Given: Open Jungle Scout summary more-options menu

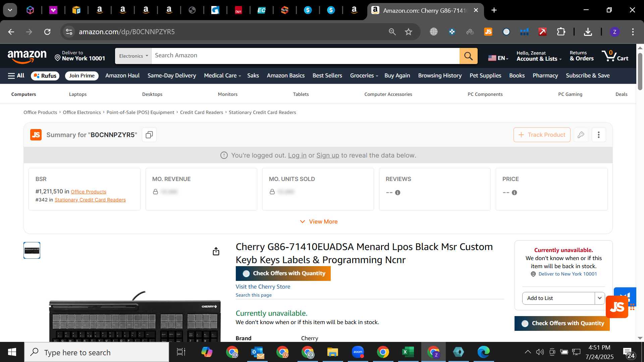Looking at the screenshot, I should point(599,135).
